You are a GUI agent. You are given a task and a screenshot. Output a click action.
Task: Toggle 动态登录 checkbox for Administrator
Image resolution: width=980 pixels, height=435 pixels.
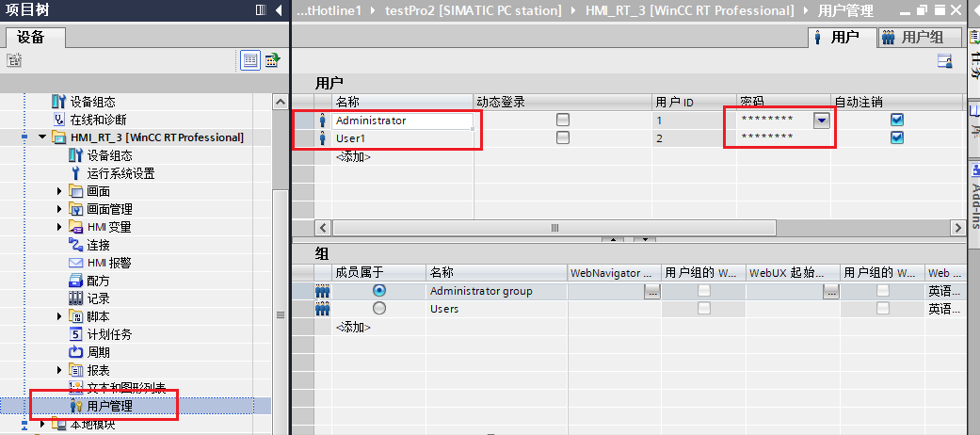[563, 120]
